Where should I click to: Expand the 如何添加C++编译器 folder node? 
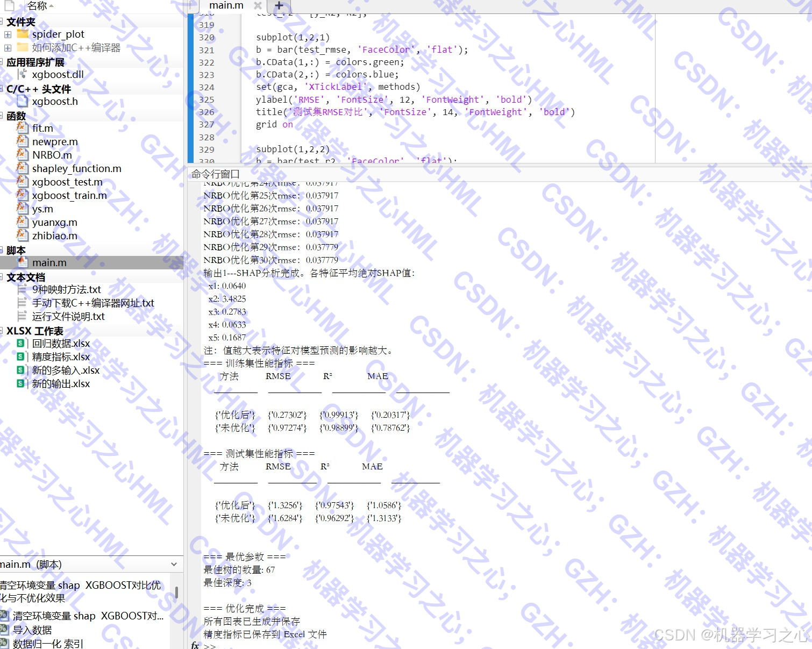pyautogui.click(x=8, y=48)
